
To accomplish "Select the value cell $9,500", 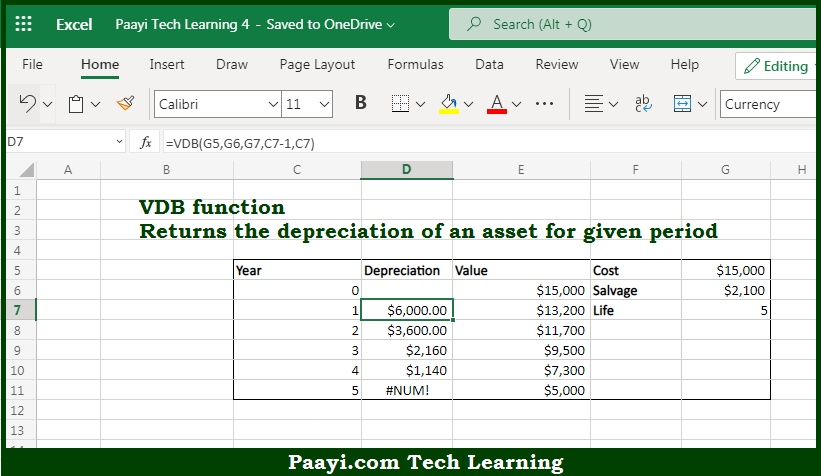I will pos(522,350).
